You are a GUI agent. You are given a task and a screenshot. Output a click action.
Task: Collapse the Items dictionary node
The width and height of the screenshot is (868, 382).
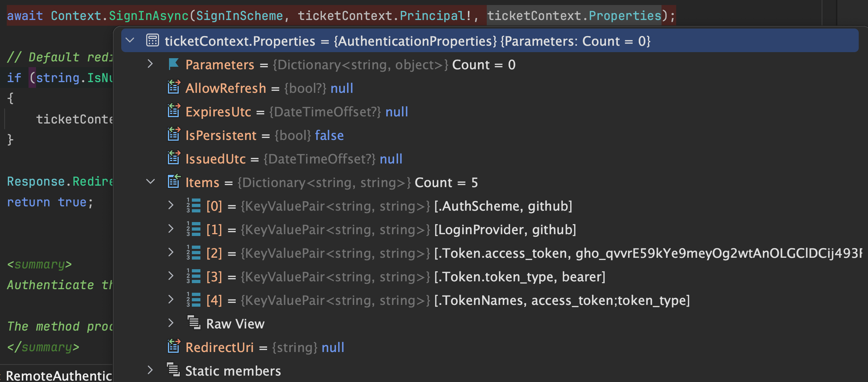click(150, 182)
